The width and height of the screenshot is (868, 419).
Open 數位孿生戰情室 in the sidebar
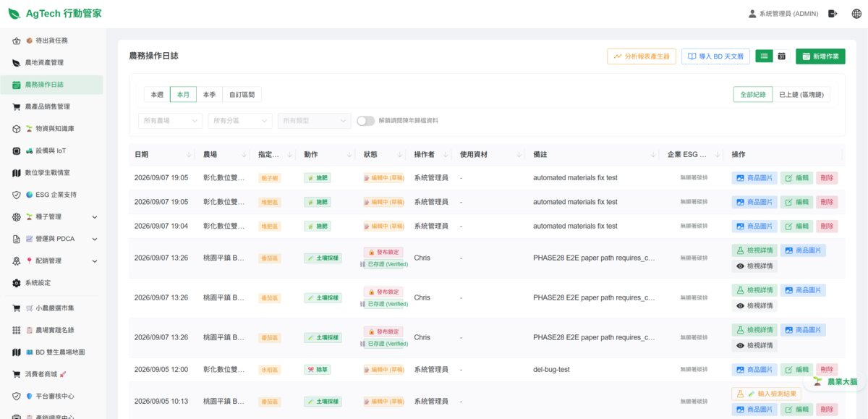point(51,173)
